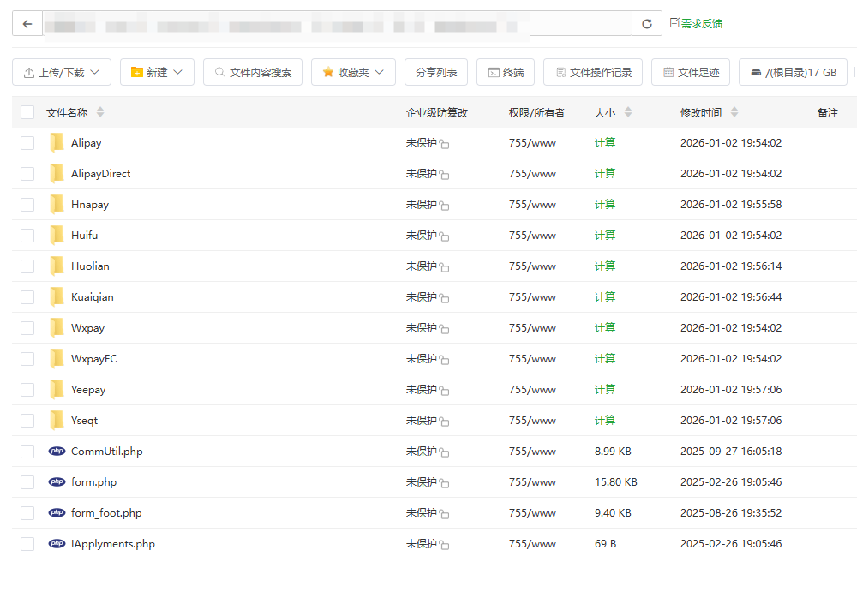Click the back arrow navigation icon

[27, 24]
